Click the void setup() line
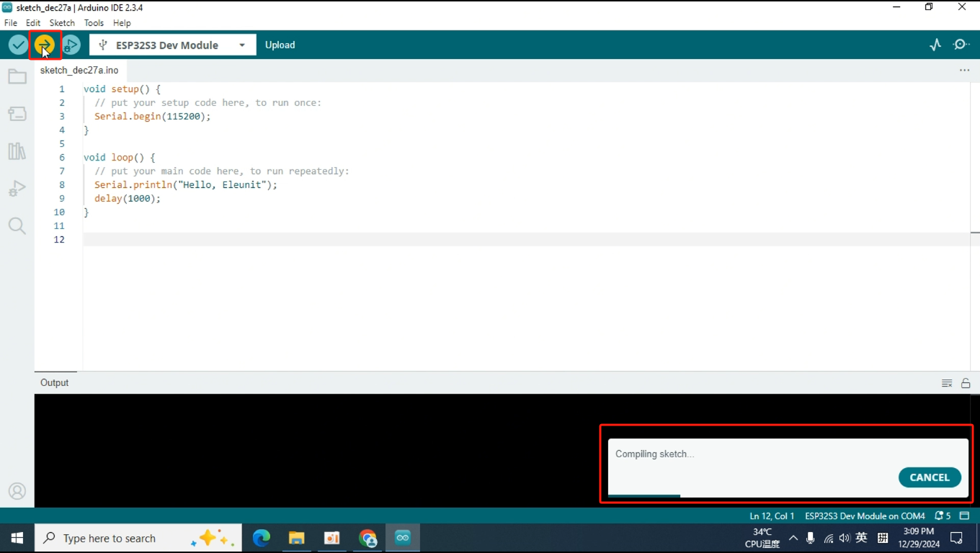 click(122, 89)
